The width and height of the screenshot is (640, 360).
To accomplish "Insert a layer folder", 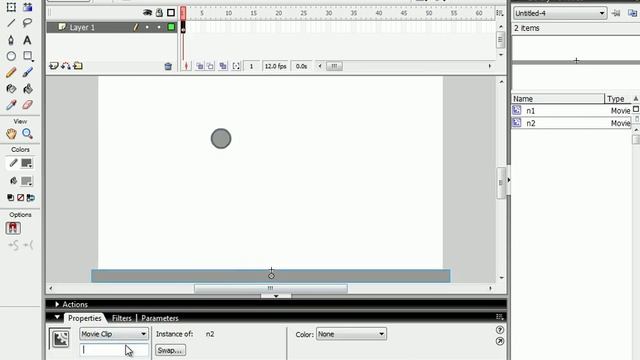I will 78,66.
